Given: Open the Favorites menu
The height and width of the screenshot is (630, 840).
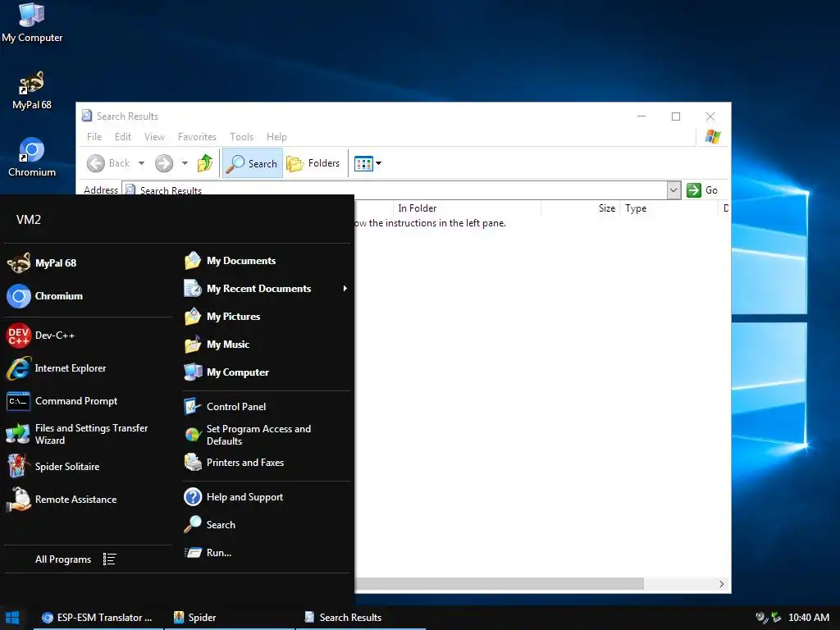Looking at the screenshot, I should tap(197, 137).
